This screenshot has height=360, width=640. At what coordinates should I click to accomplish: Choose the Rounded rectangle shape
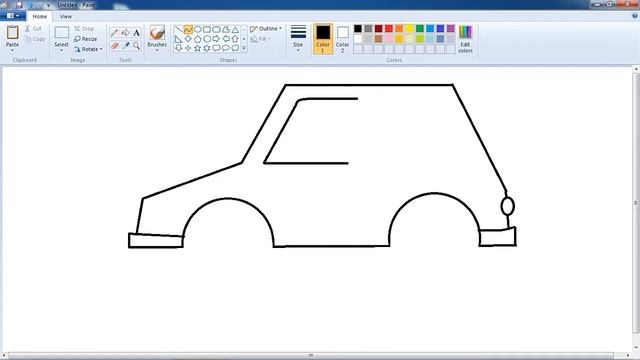(216, 30)
